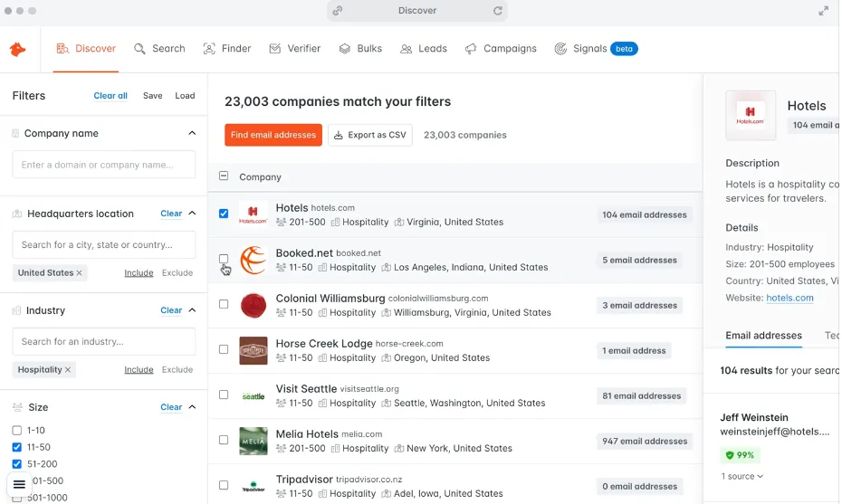The height and width of the screenshot is (504, 842).
Task: Check the Booked.net company checkbox
Action: 224,259
